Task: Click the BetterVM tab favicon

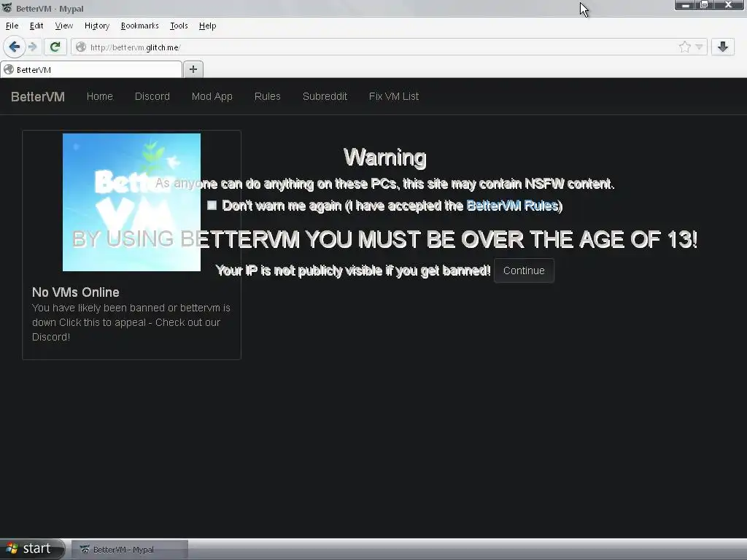Action: pos(9,69)
